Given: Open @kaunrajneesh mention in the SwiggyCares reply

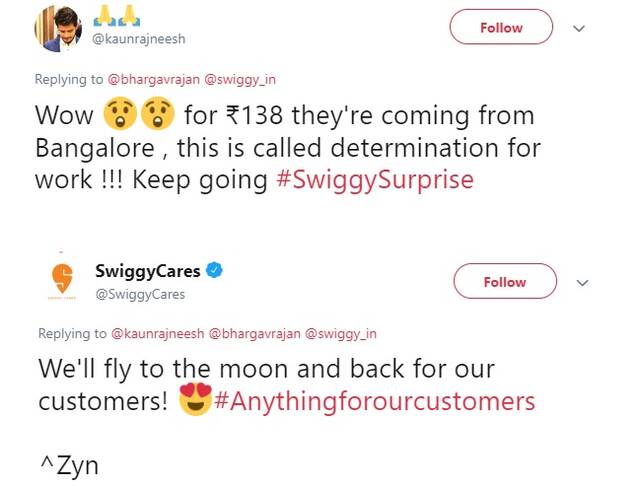Looking at the screenshot, I should pyautogui.click(x=157, y=333).
